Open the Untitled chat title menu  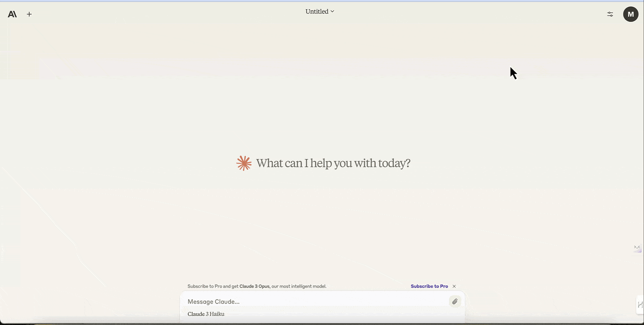pos(317,11)
